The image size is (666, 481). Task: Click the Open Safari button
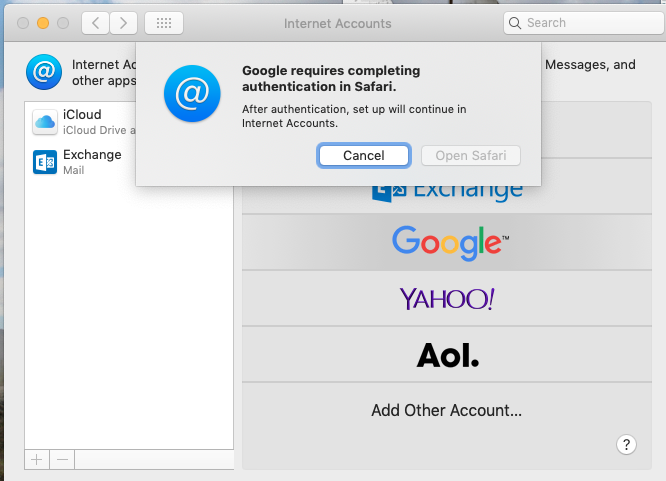pyautogui.click(x=471, y=156)
